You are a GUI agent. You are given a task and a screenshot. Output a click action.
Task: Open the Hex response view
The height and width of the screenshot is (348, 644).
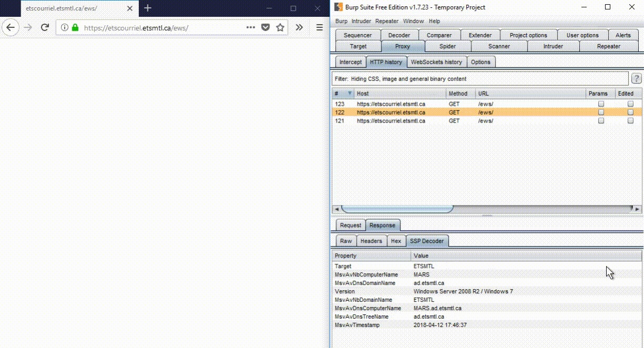[x=396, y=241]
